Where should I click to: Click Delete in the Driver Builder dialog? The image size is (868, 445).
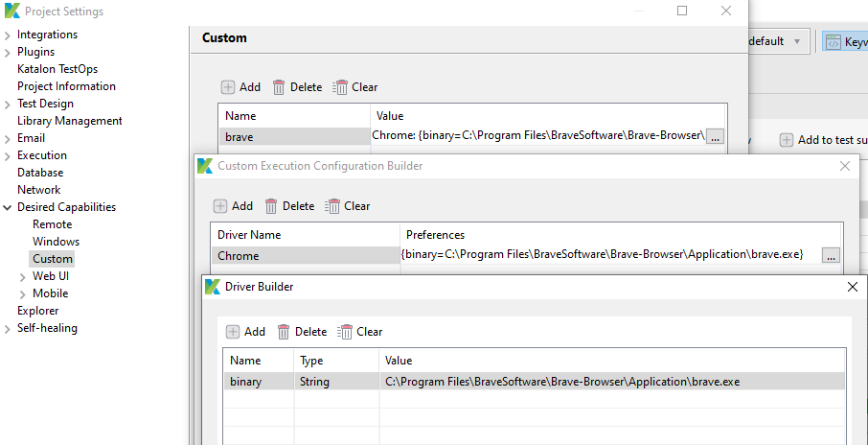coord(302,332)
